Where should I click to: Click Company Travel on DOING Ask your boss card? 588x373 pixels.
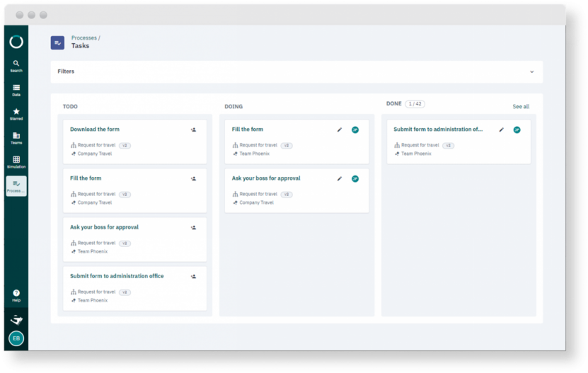pyautogui.click(x=257, y=202)
